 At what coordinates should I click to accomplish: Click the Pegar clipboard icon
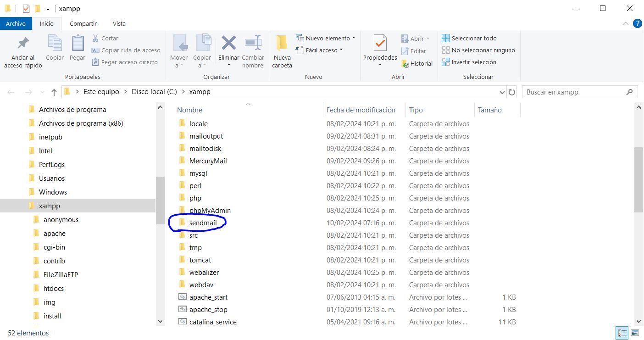[x=78, y=43]
